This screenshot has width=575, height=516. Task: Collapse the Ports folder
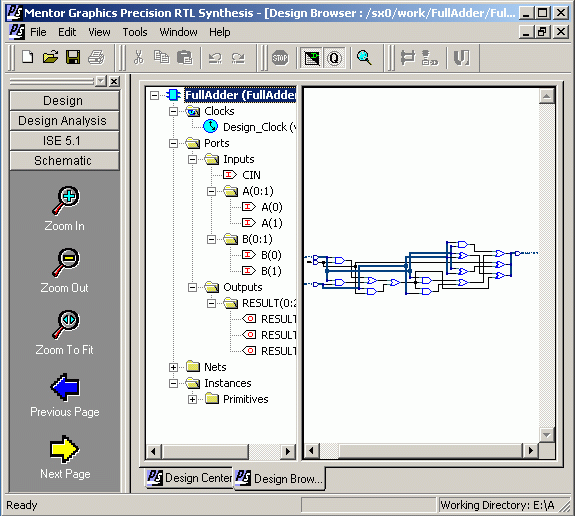pos(173,143)
